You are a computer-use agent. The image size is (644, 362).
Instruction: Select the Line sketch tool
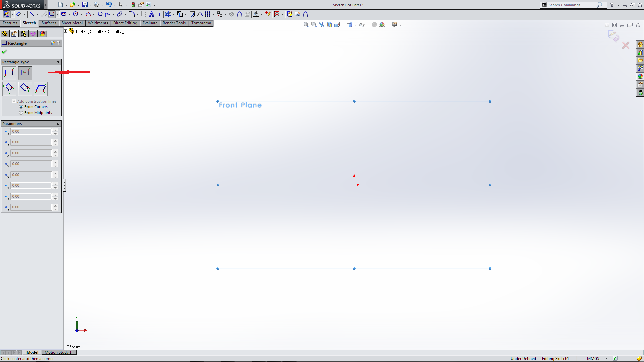click(x=32, y=14)
